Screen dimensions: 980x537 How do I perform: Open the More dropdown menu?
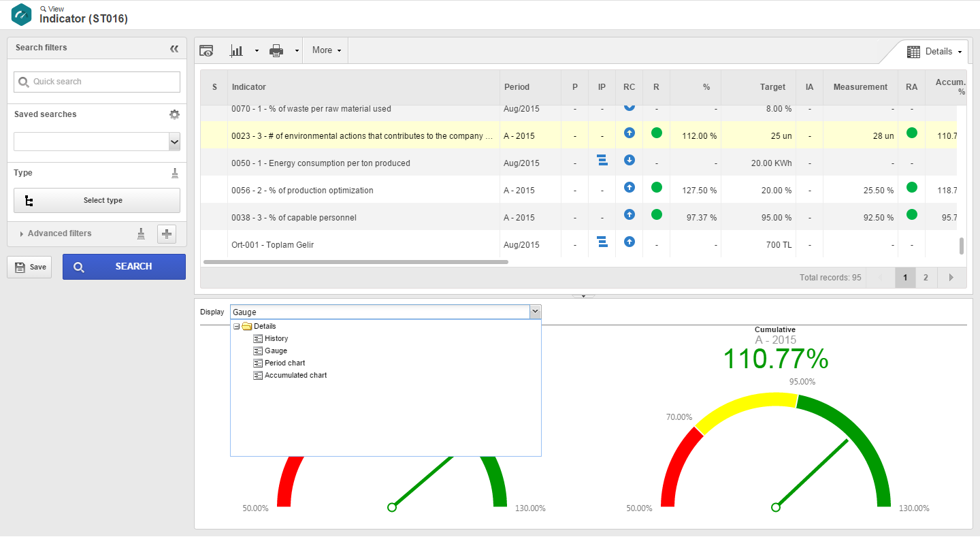(x=327, y=50)
